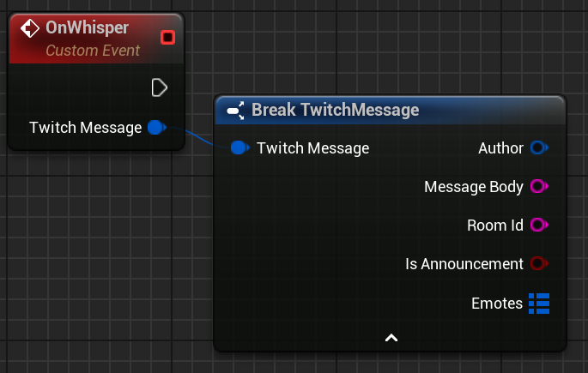Click the blue Author output pin
Screen dimensions: 588x373
(539, 148)
